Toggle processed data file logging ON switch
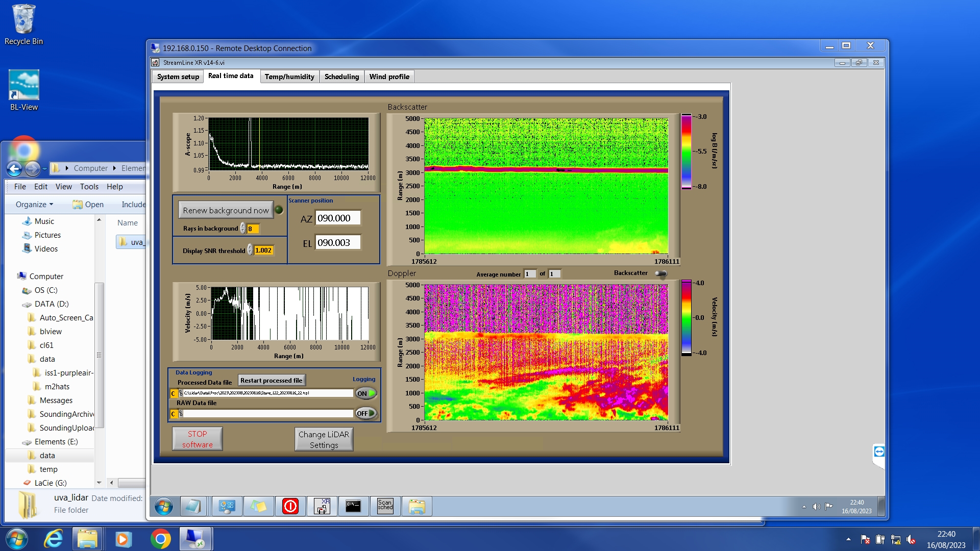This screenshot has height=551, width=980. [366, 393]
